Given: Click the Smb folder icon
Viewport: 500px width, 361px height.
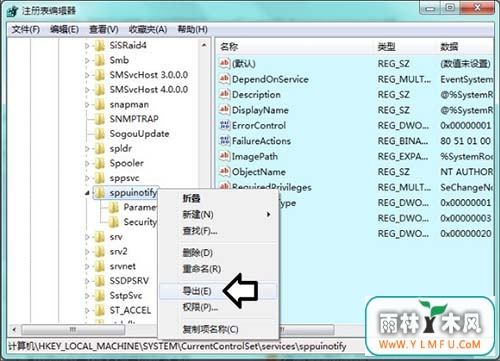Looking at the screenshot, I should 99,60.
